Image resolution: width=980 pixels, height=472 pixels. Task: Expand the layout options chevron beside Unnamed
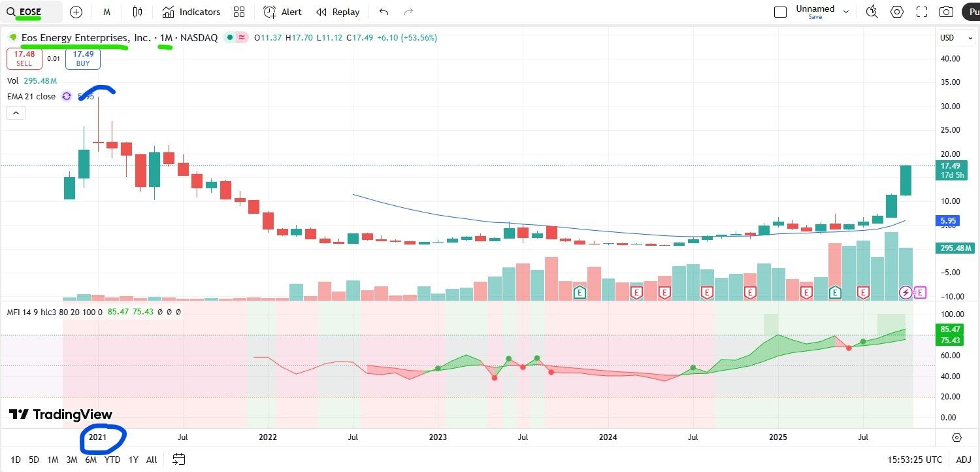[x=846, y=12]
